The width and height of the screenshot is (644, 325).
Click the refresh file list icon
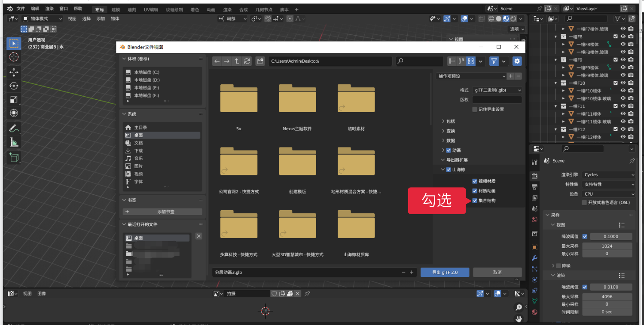point(247,61)
